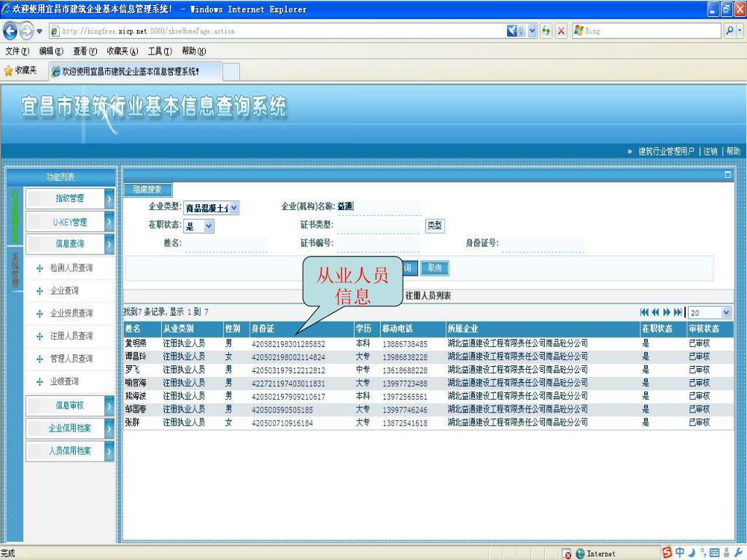This screenshot has height=560, width=747.
Task: Click the 收藏夹 favorites star icon
Action: 8,71
